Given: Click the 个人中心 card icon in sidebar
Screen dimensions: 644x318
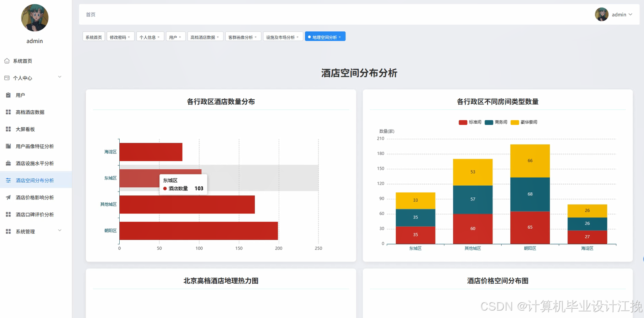Looking at the screenshot, I should 7,78.
